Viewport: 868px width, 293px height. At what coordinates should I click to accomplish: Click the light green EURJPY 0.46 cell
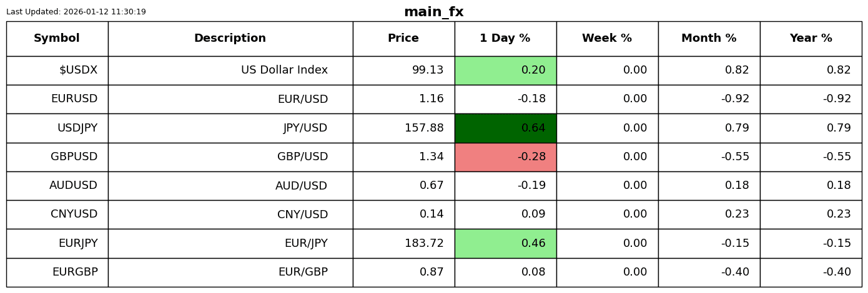[505, 244]
